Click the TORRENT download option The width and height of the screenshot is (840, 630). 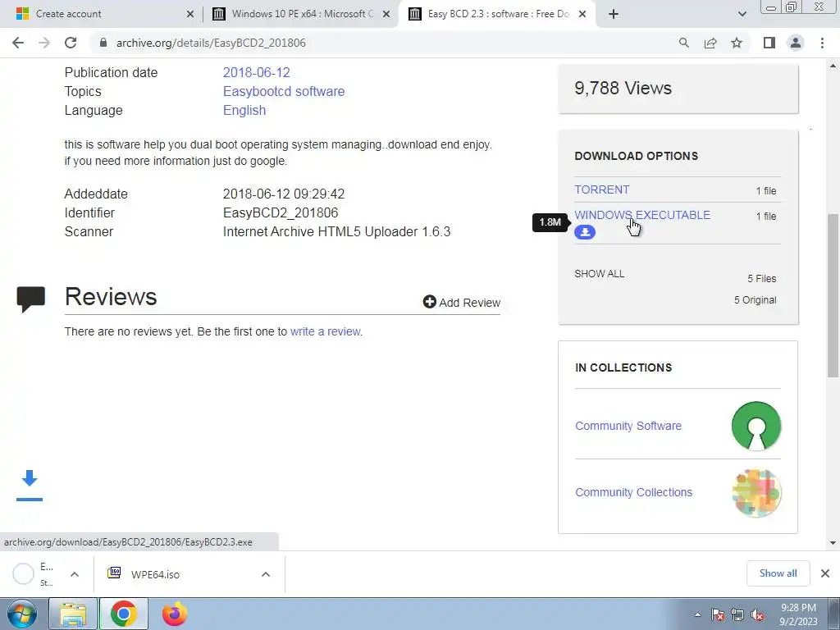click(x=601, y=189)
